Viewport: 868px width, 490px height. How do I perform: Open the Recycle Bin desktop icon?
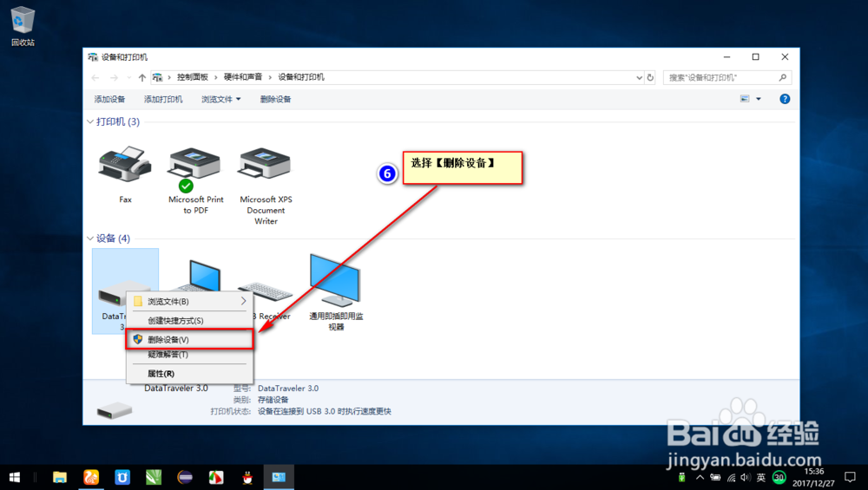point(23,26)
